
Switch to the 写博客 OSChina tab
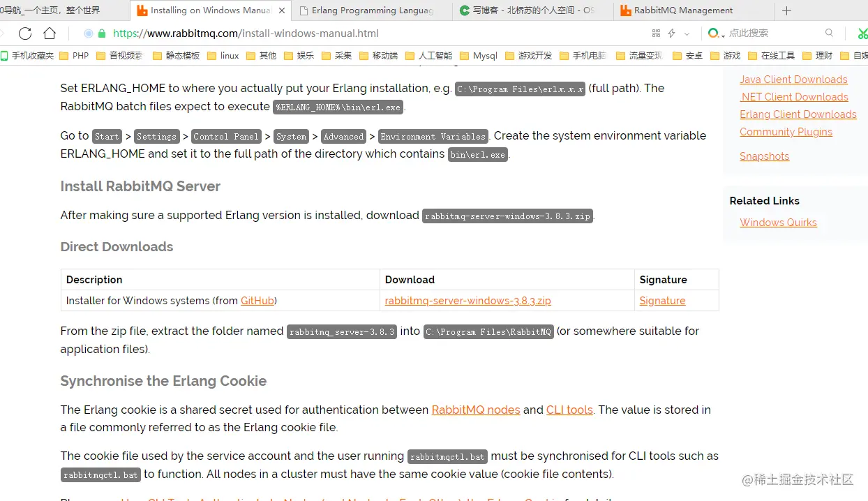coord(532,10)
